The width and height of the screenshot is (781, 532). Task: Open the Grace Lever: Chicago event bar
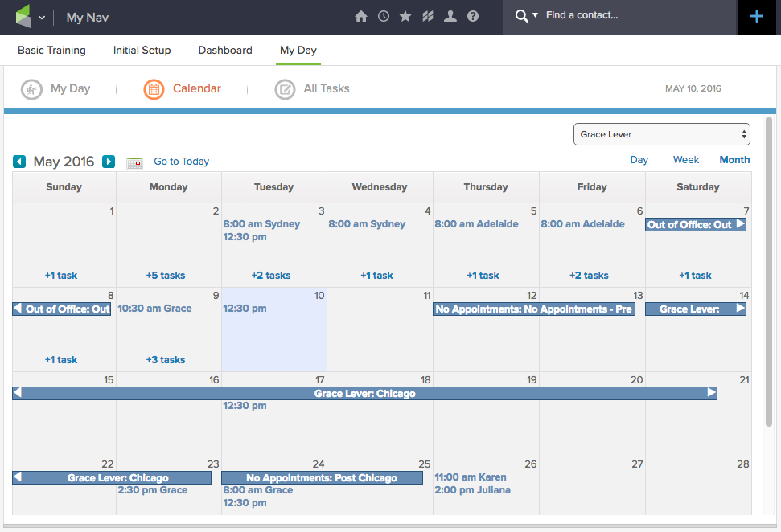tap(364, 394)
